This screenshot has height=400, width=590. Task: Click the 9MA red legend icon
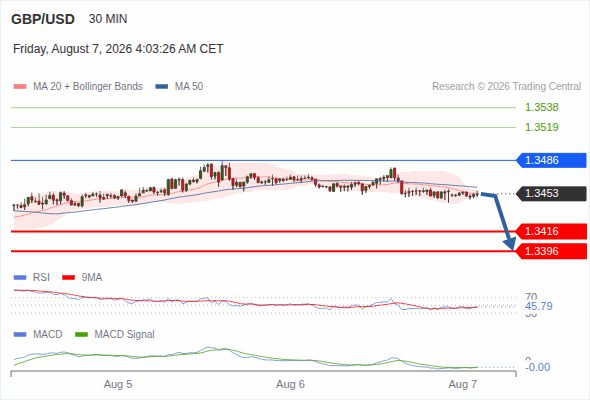coord(68,278)
